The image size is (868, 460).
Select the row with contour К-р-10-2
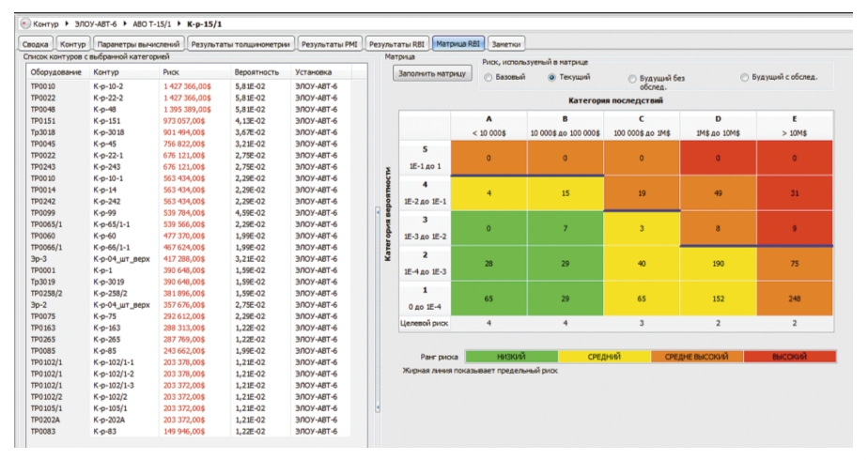(188, 86)
